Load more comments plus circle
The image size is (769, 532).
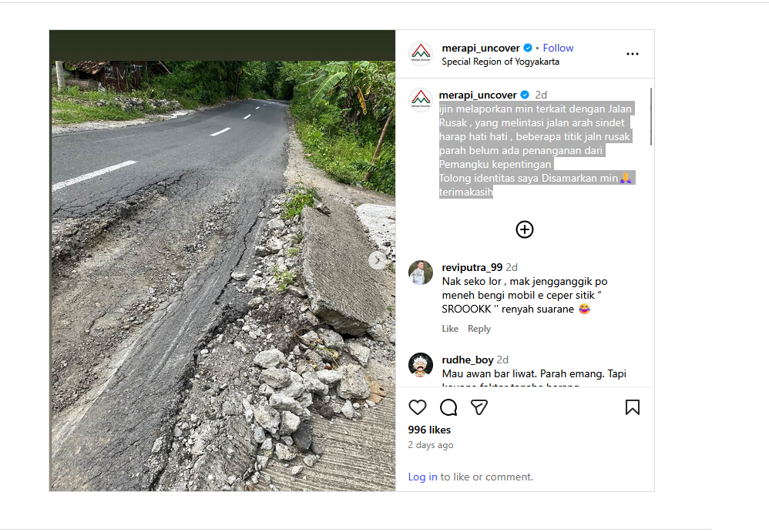525,229
